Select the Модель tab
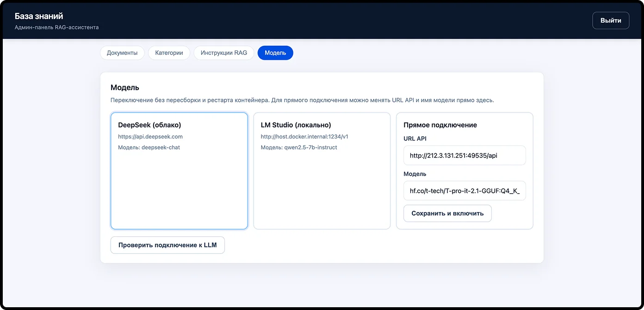644x310 pixels. pyautogui.click(x=275, y=53)
